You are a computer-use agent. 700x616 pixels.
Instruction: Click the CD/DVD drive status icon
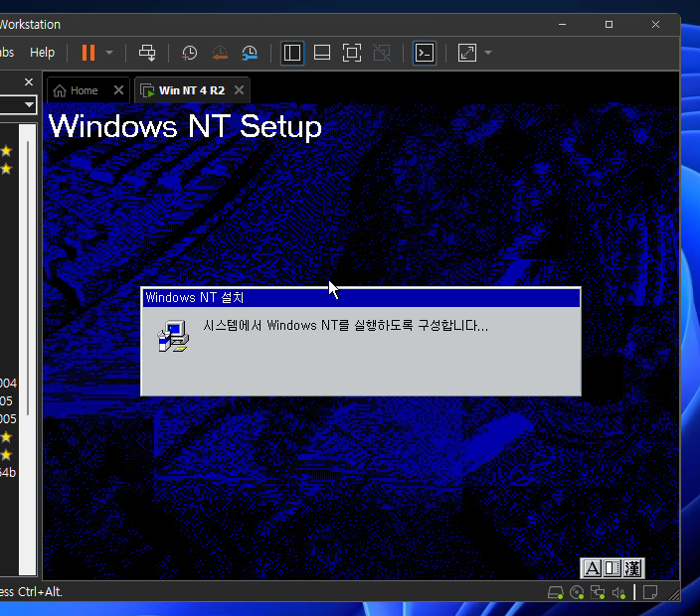(577, 592)
